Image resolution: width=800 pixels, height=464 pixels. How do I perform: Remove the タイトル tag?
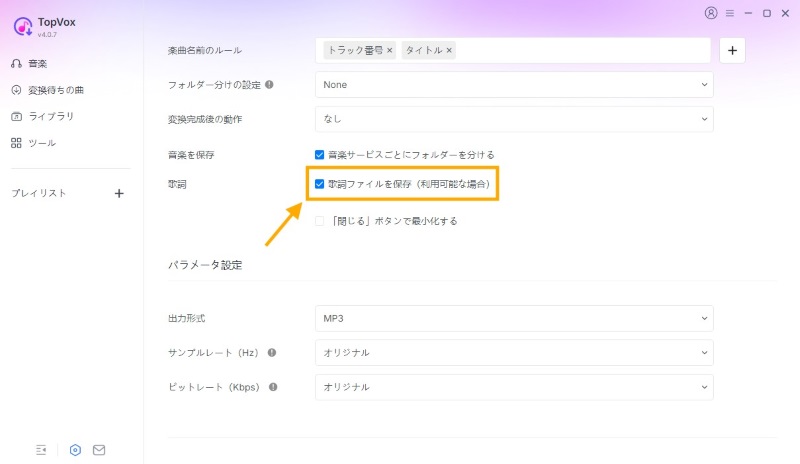tap(449, 50)
